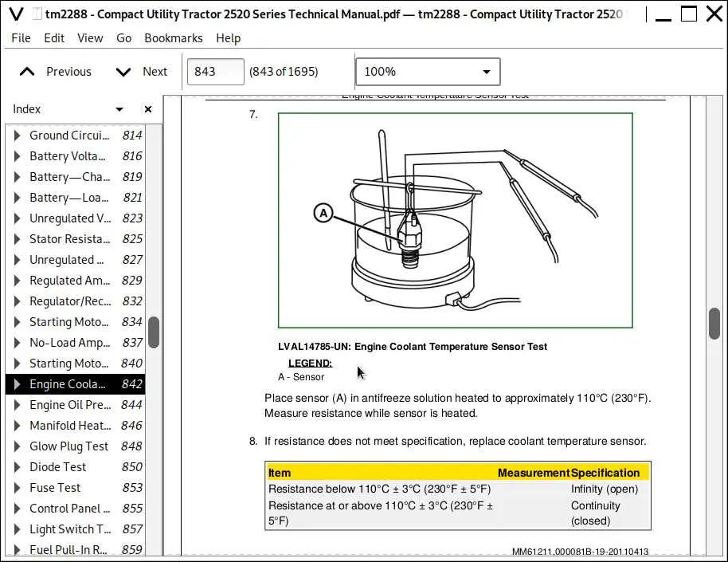Expand the Light Switch T... 857 entry
Viewport: 728px width, 562px height.
pyautogui.click(x=18, y=529)
